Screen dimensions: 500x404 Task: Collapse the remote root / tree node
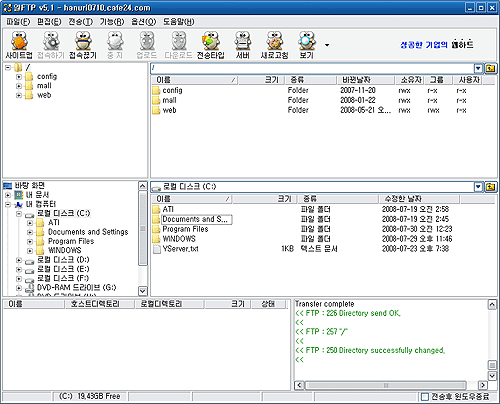click(x=8, y=68)
